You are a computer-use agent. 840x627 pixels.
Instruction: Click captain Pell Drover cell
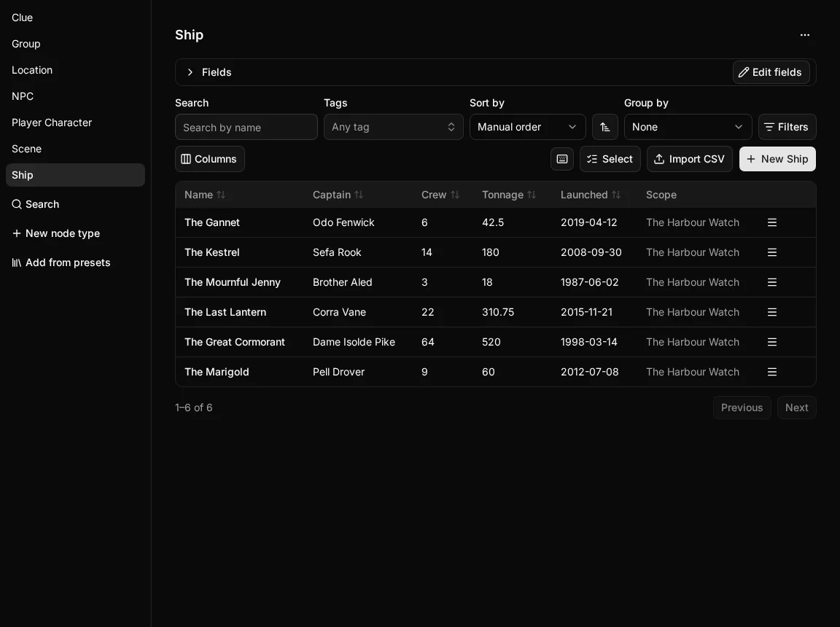338,372
